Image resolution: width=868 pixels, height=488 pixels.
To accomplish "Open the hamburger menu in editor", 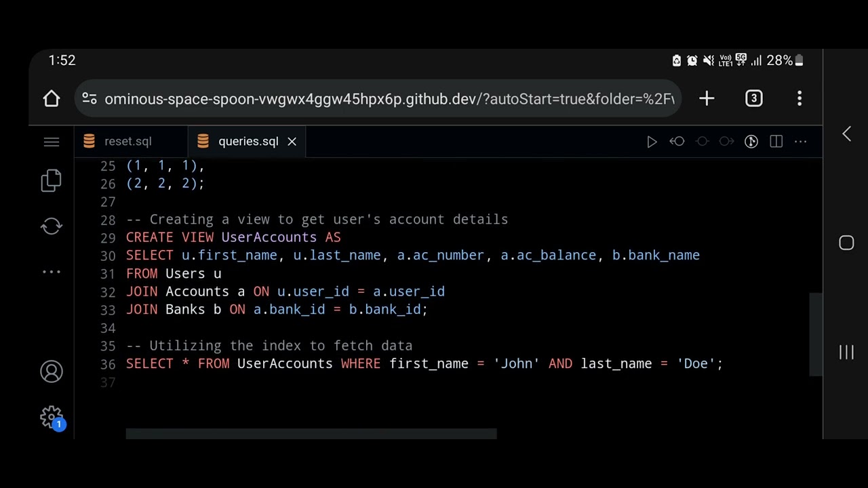I will coord(52,142).
